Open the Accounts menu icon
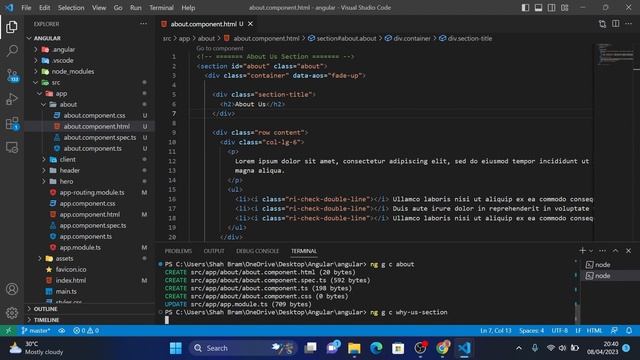This screenshot has height=360, width=640. (12, 289)
